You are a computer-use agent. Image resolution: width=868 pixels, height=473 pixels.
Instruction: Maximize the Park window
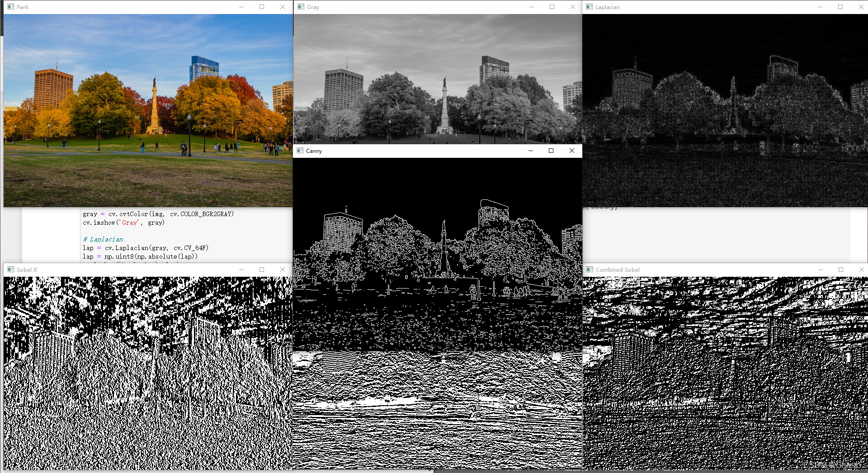pos(262,7)
